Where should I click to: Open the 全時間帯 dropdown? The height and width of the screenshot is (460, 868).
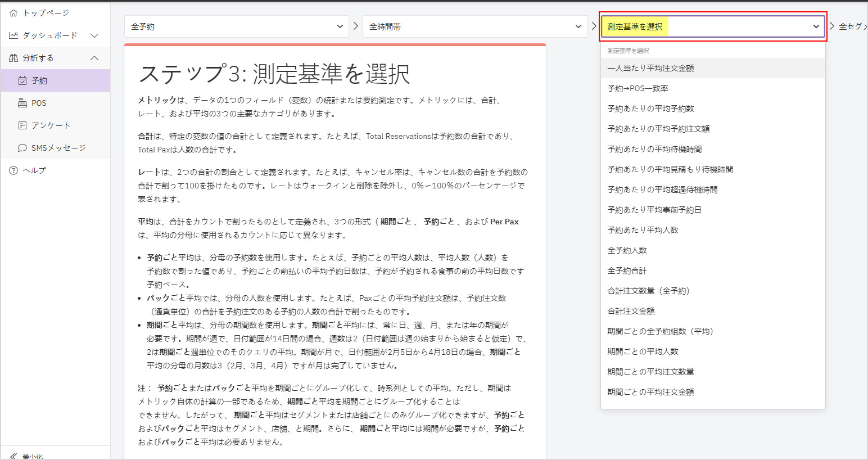pyautogui.click(x=474, y=26)
